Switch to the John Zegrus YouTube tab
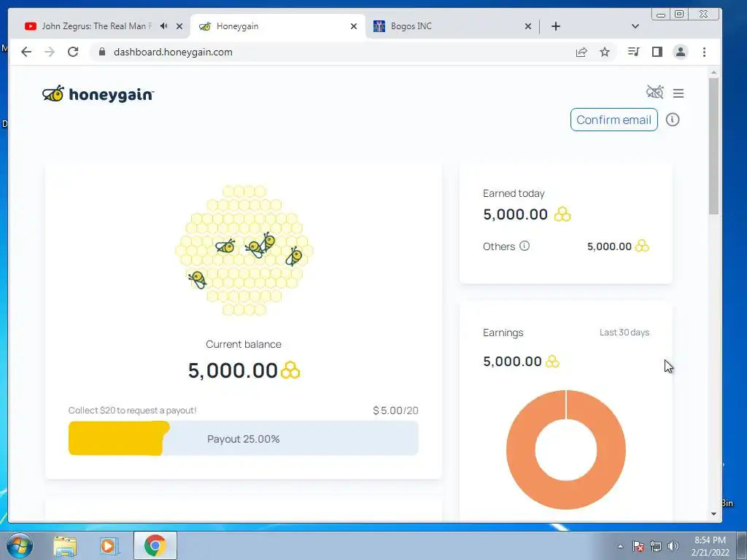 pos(96,26)
